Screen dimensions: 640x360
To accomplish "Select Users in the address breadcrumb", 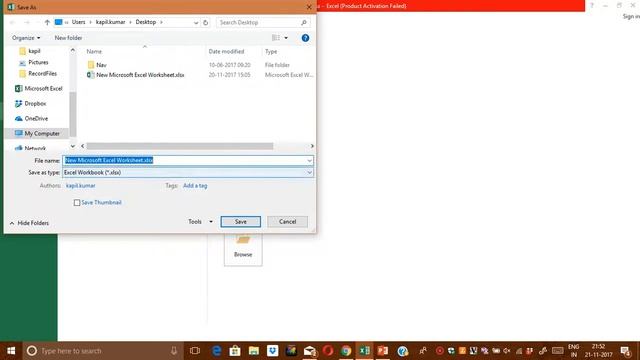I will click(x=78, y=22).
